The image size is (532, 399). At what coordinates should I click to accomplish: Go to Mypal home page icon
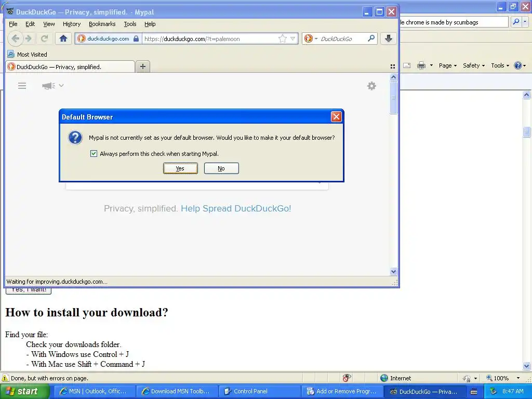tap(63, 38)
